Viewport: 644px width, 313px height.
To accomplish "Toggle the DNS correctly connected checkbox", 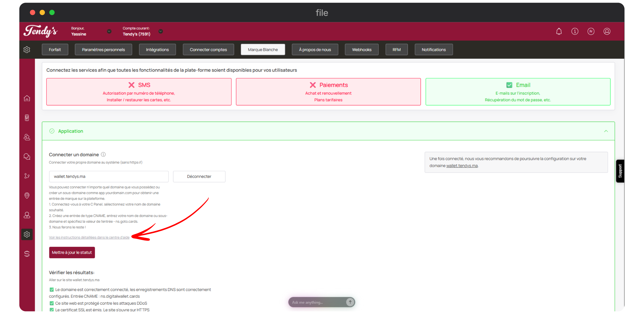I will pos(52,289).
